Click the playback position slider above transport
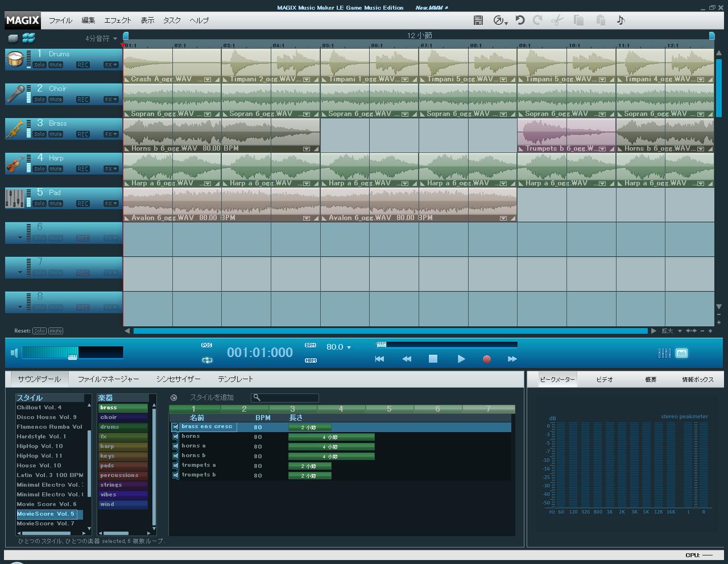Screen dimensions: 728x564 (x=447, y=344)
